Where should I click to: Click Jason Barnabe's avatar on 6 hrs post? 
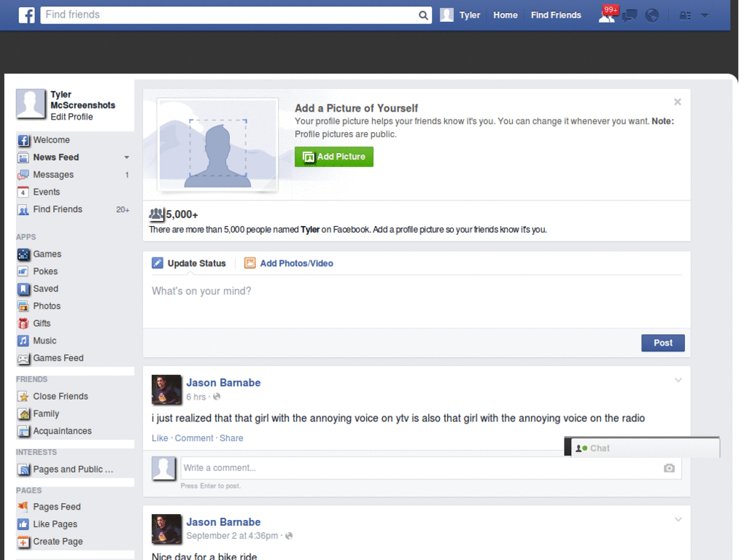tap(166, 389)
